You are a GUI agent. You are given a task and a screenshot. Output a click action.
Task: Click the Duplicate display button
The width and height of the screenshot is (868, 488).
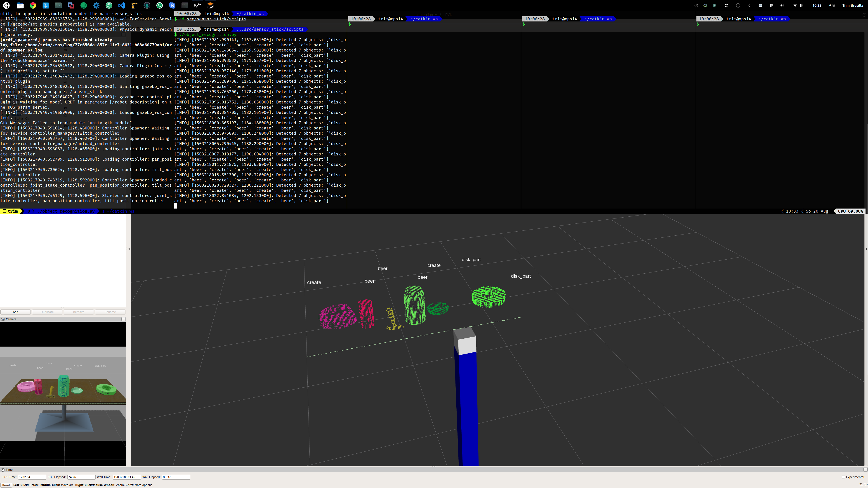coord(47,312)
